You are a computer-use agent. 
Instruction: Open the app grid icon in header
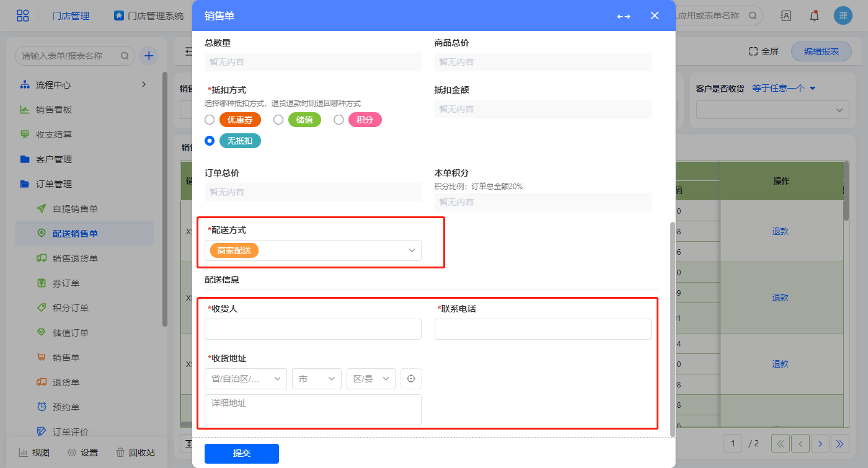pos(23,16)
